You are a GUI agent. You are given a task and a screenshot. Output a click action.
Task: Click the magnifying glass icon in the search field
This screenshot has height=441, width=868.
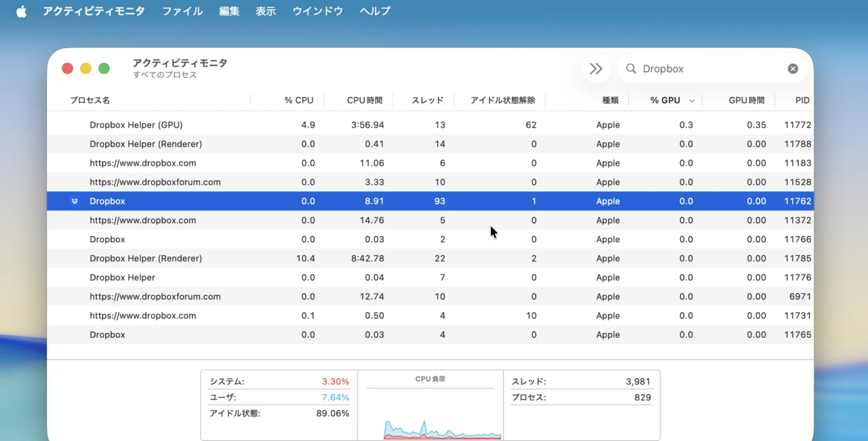(x=631, y=69)
